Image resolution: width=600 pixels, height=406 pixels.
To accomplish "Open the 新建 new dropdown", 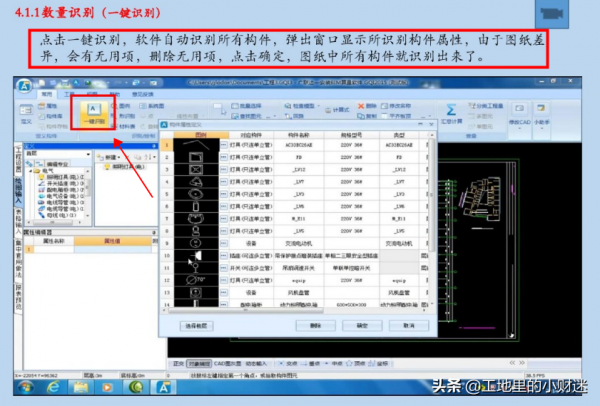I will pos(111,157).
